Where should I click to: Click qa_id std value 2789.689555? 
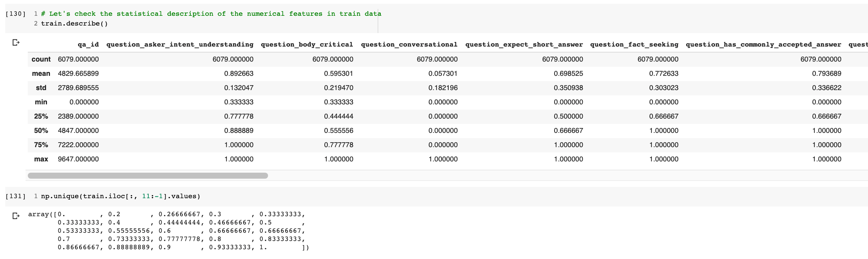78,88
